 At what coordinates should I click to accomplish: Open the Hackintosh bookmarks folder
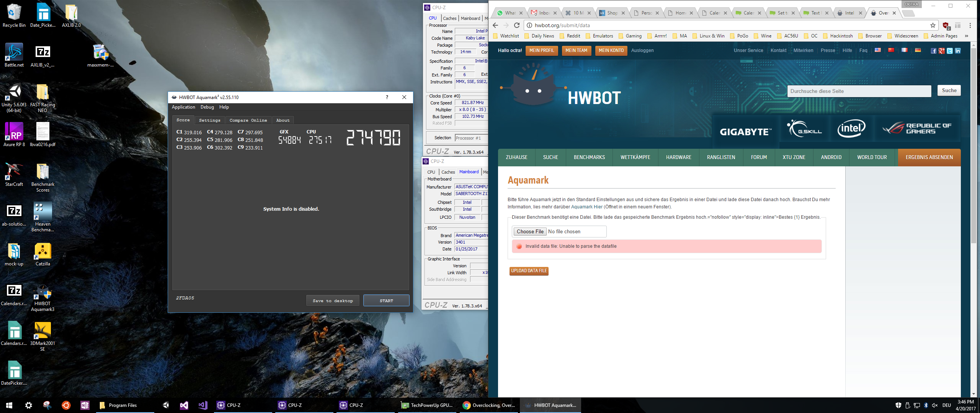[x=838, y=36]
